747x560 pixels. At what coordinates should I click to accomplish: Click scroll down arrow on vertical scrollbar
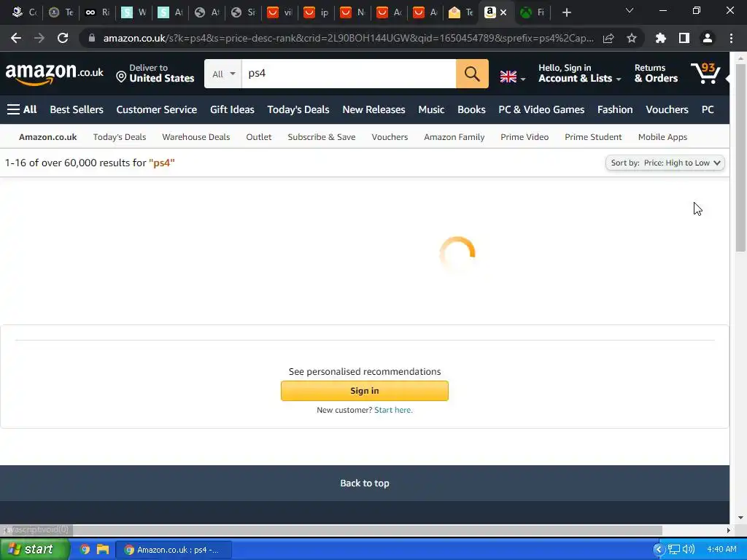pos(741,518)
